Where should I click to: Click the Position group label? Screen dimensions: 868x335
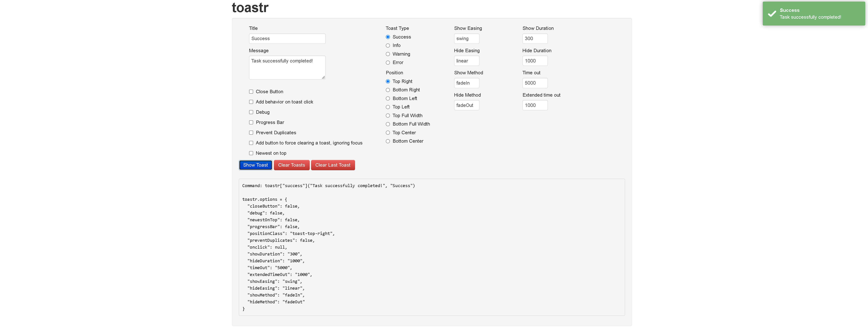(394, 73)
